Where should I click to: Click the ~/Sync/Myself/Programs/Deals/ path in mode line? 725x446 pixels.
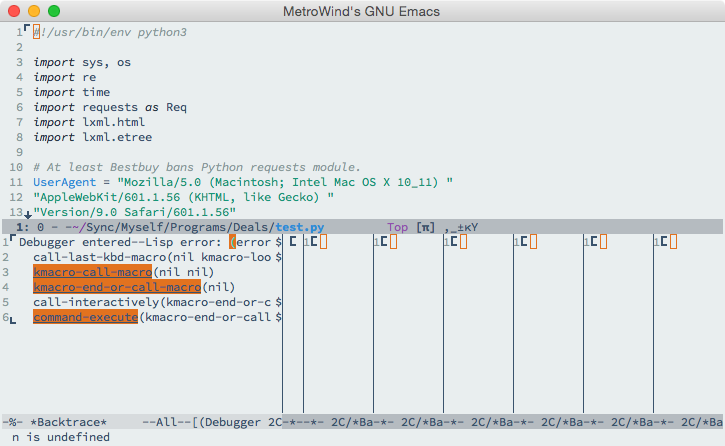[x=190, y=228]
